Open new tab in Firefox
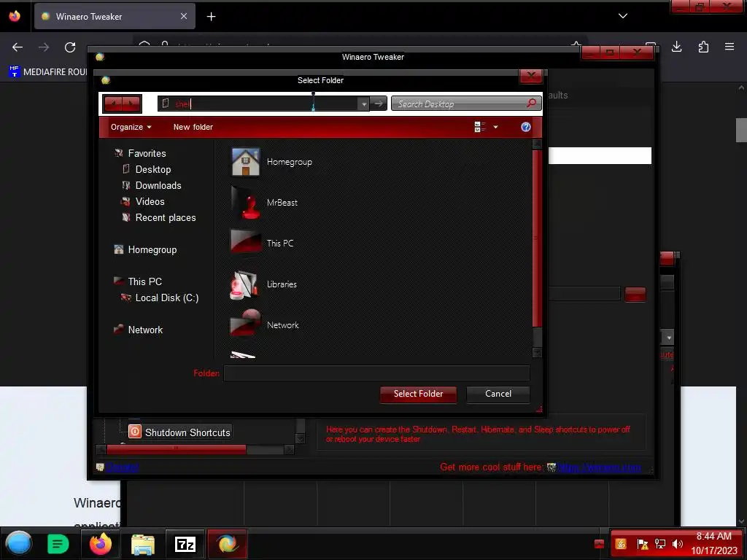 click(x=211, y=17)
